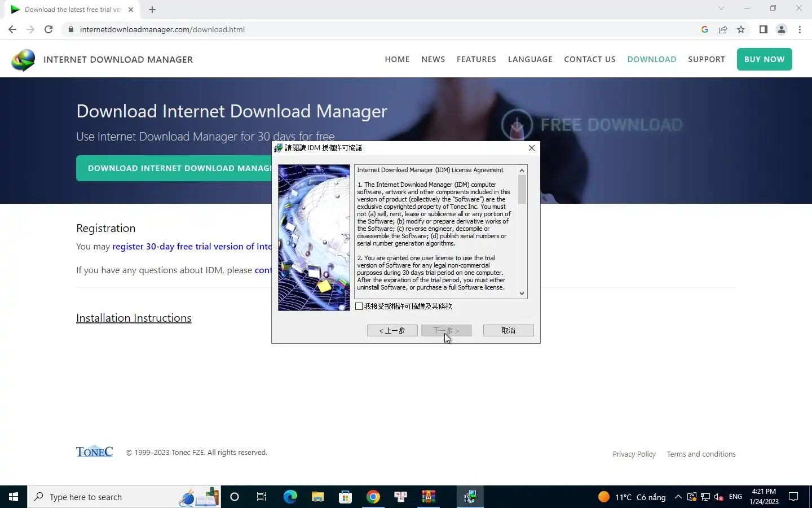Screen dimensions: 812x508
Task: Open the CONTACT US menu item
Action: coord(590,59)
